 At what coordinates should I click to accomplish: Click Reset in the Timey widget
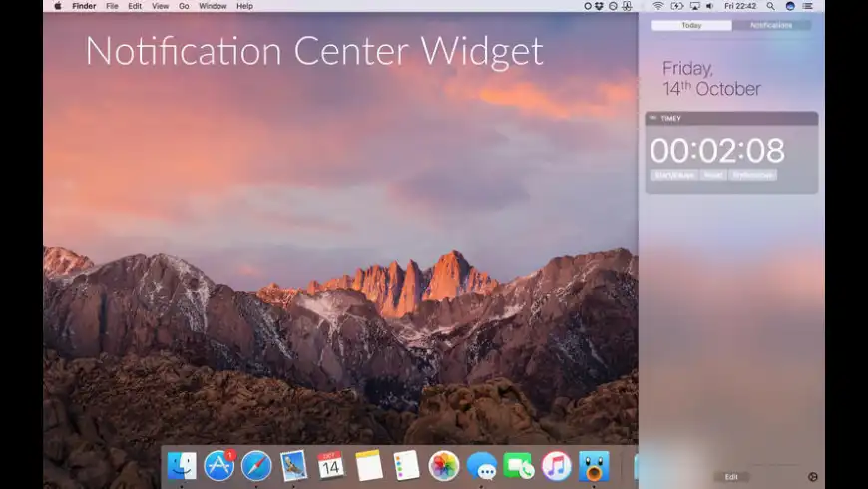[713, 175]
